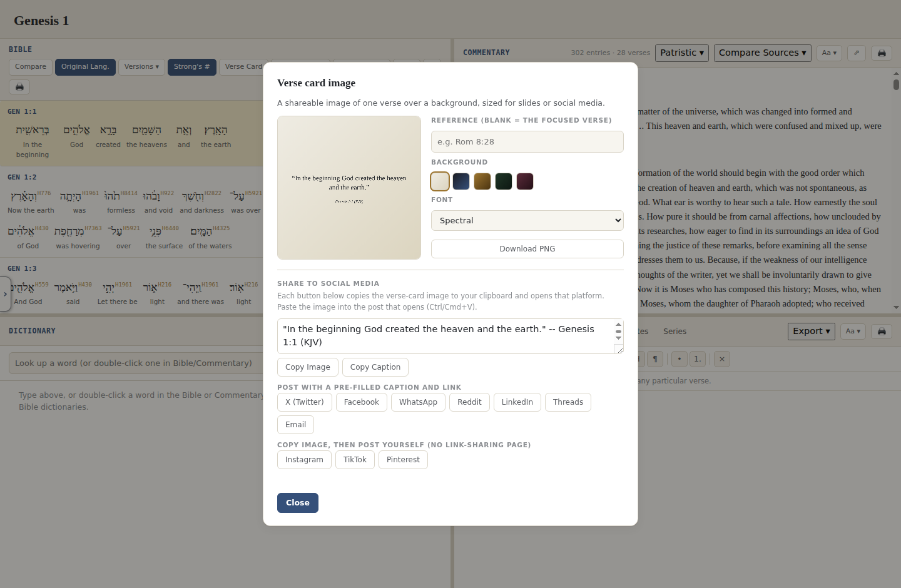Viewport: 901px width, 588px height.
Task: Share verse card by Email
Action: point(295,425)
